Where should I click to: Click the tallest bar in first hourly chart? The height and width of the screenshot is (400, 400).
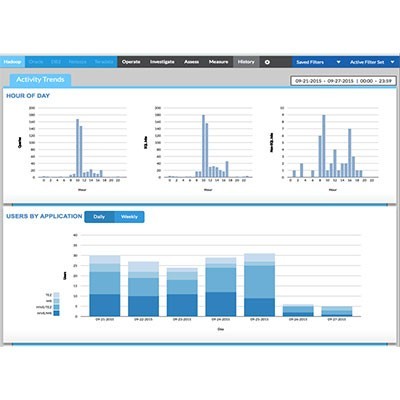pyautogui.click(x=77, y=148)
